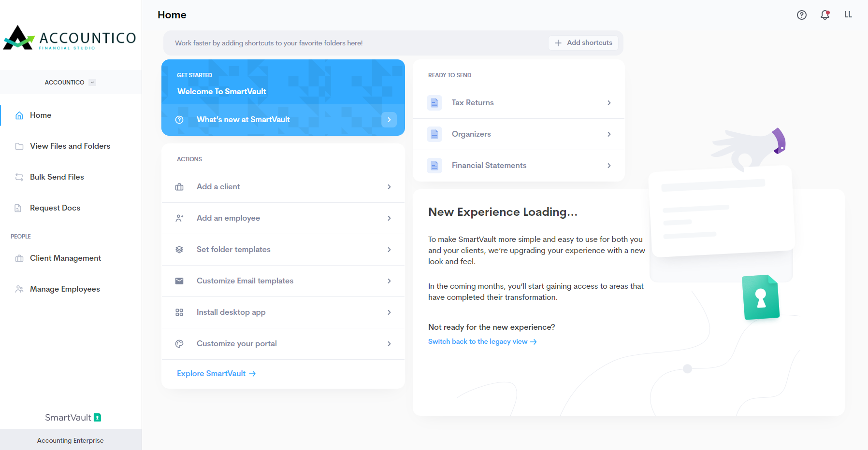Click the chevron on Financial Statements row

(609, 166)
